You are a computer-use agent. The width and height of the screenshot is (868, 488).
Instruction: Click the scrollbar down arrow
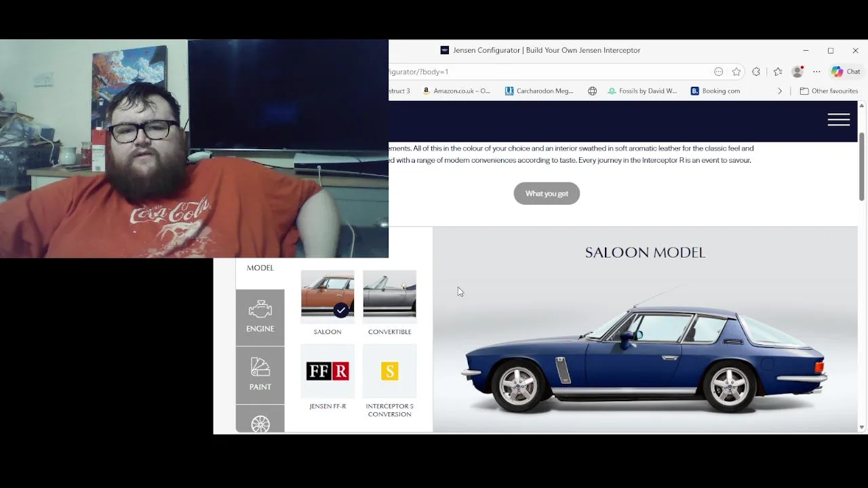(x=862, y=428)
